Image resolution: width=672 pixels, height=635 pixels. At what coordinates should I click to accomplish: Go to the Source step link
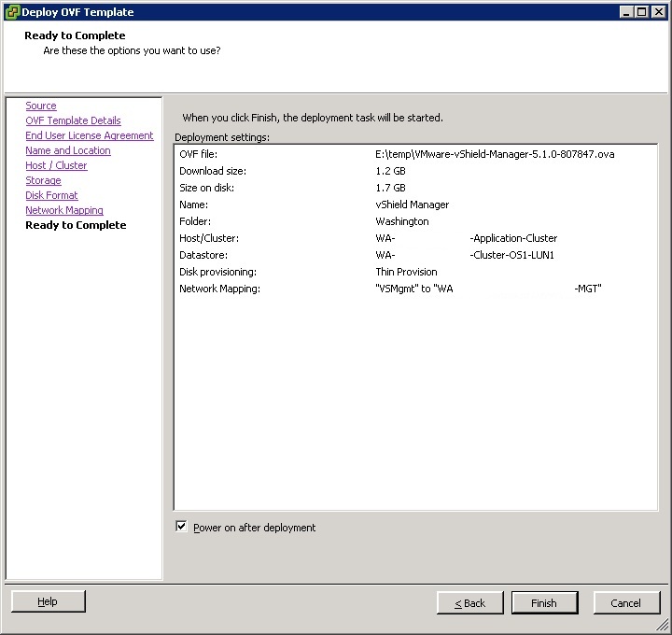click(x=41, y=106)
